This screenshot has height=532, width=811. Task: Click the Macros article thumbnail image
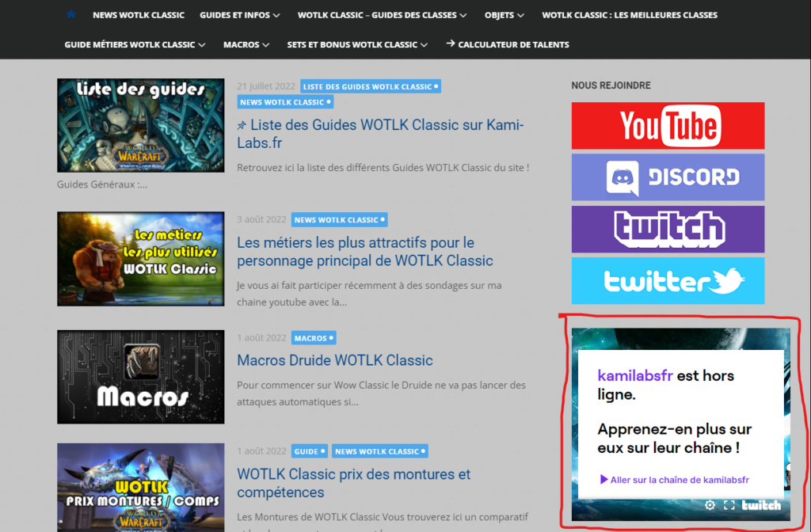pos(140,377)
